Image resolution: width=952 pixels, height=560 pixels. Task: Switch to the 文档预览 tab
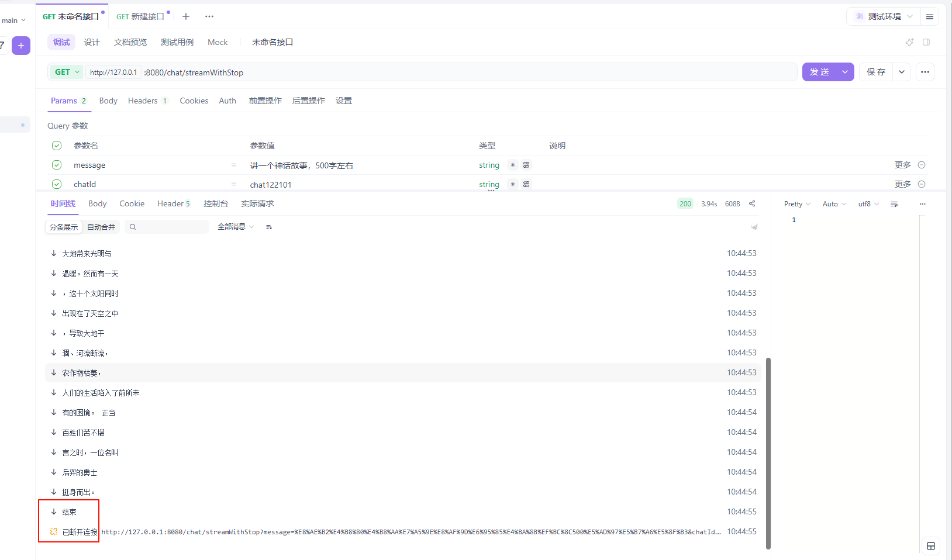click(130, 42)
